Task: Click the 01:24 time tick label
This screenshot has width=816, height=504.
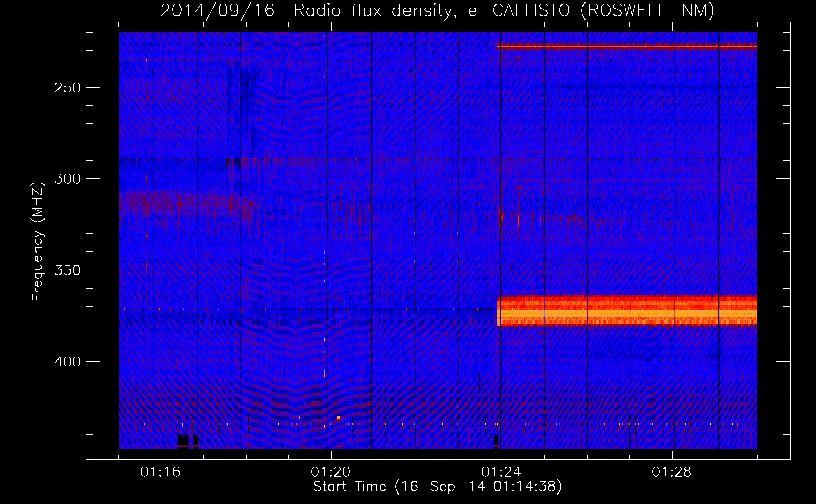Action: (501, 472)
